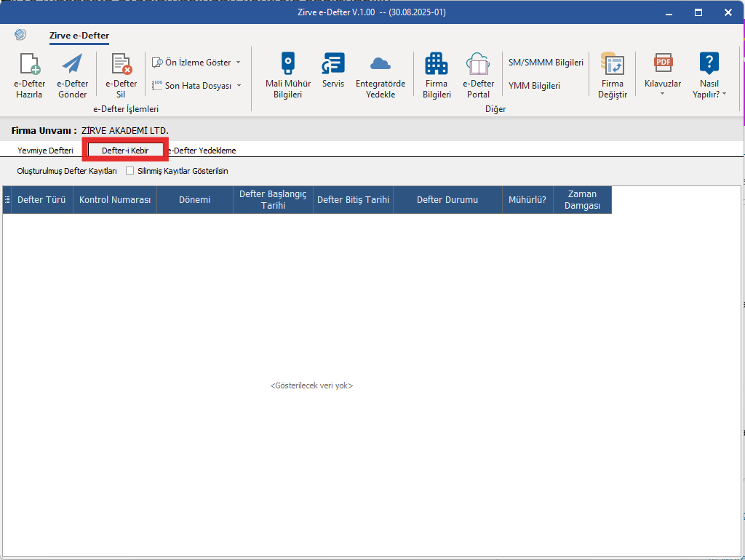
Task: Click the e-Defter Hazırla icon
Action: tap(29, 64)
